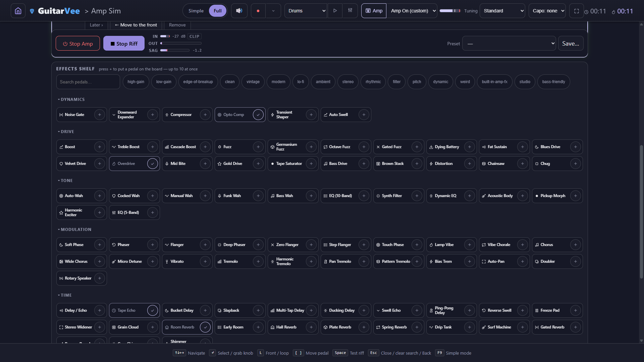Open the home icon button
Screen dimensions: 644x362
click(18, 11)
